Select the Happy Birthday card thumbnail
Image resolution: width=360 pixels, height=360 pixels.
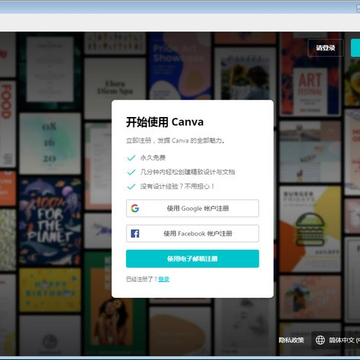(x=50, y=290)
